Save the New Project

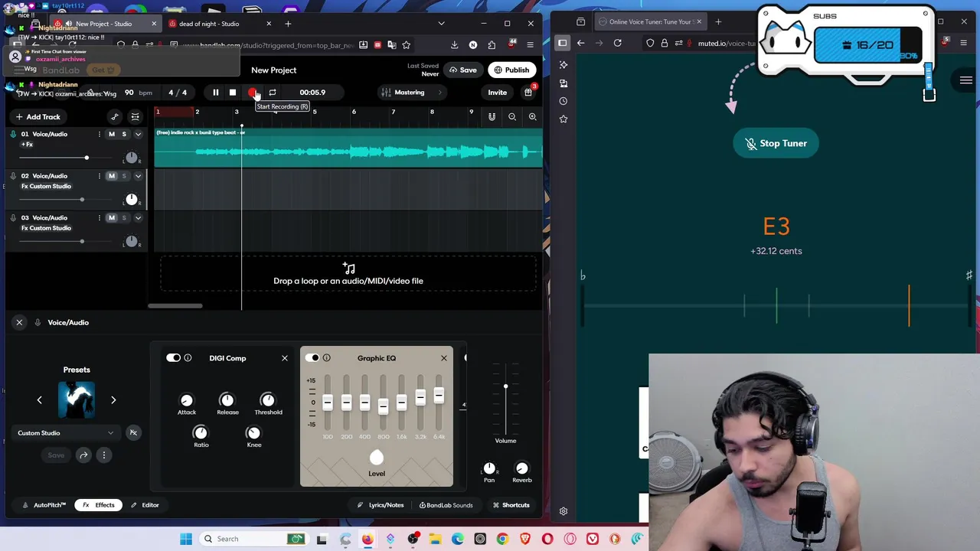click(x=462, y=70)
